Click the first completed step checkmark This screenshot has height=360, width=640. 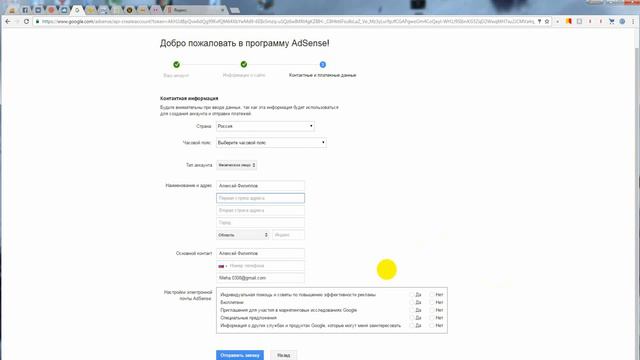(176, 64)
